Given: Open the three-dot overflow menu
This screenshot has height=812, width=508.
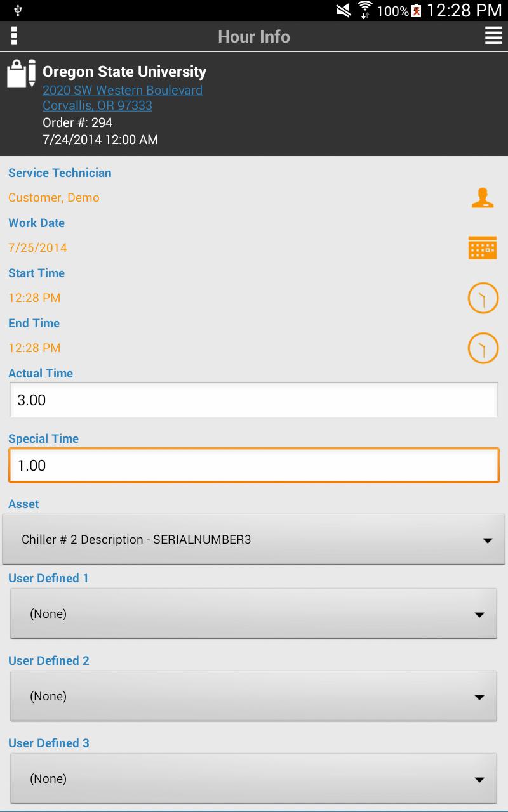Looking at the screenshot, I should tap(14, 36).
